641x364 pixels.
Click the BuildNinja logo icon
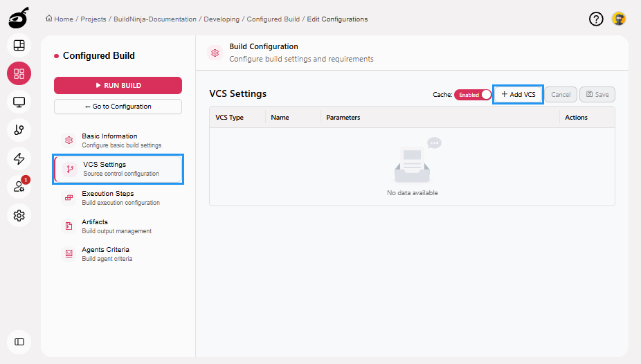click(19, 17)
